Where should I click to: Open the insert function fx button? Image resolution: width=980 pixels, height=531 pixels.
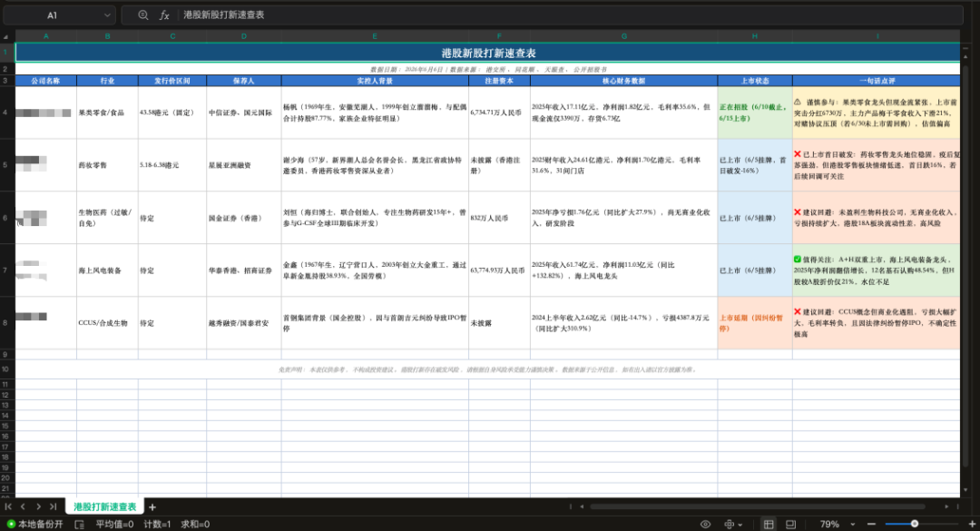point(164,15)
